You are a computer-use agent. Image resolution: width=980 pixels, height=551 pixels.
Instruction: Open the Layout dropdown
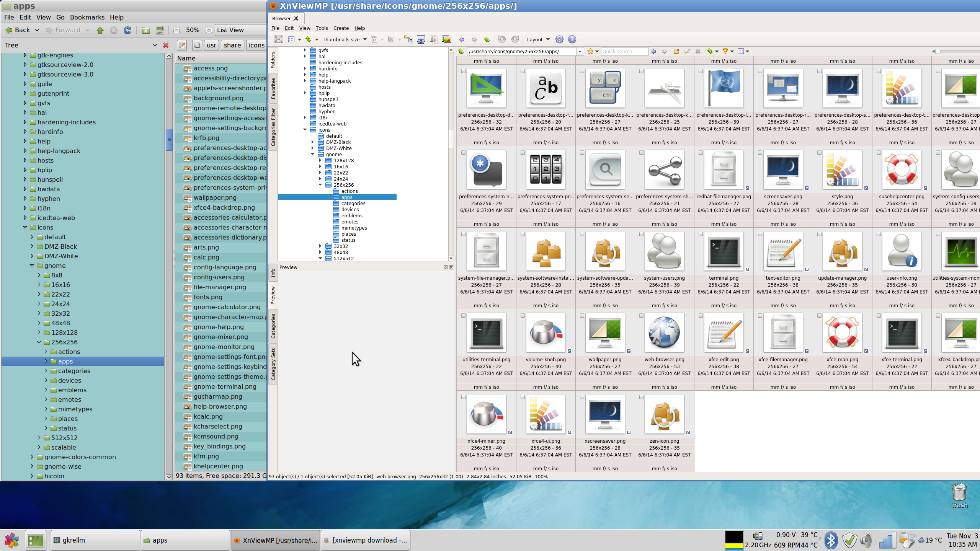pyautogui.click(x=538, y=39)
